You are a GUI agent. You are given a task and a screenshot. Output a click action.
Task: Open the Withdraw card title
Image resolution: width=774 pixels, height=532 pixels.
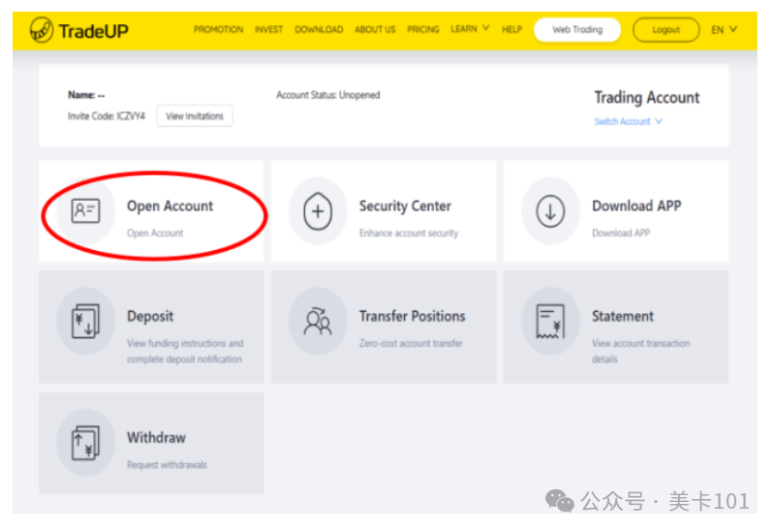[x=157, y=438]
